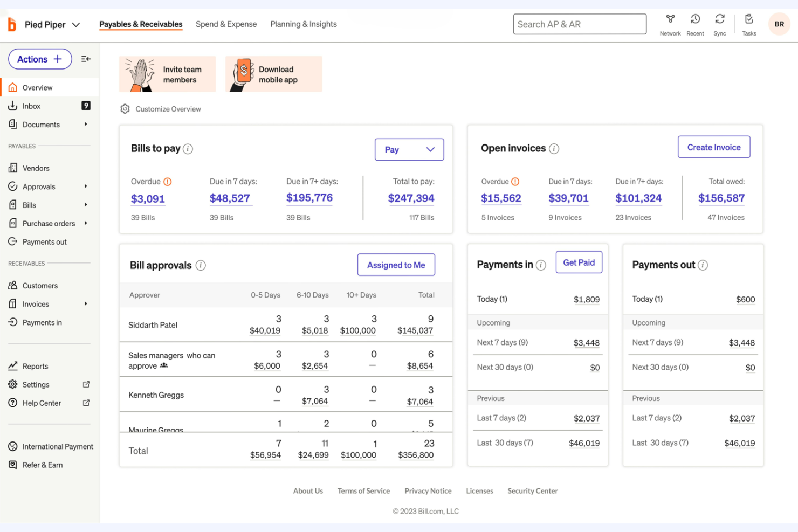Click the Settings external link icon

(86, 384)
